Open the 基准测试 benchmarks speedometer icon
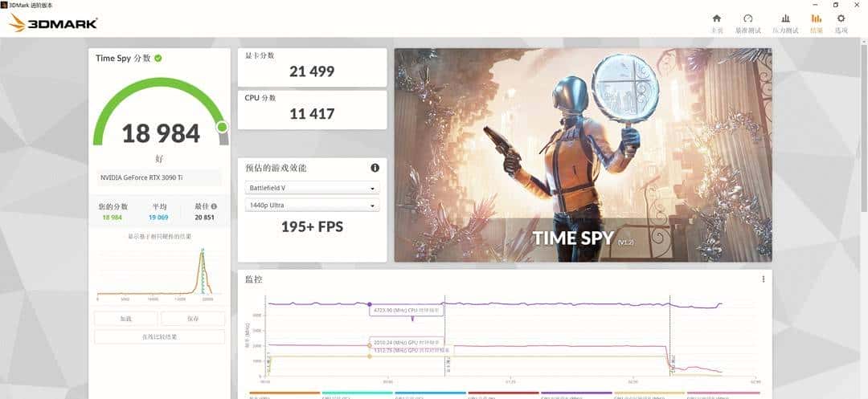This screenshot has width=868, height=399. tap(748, 18)
